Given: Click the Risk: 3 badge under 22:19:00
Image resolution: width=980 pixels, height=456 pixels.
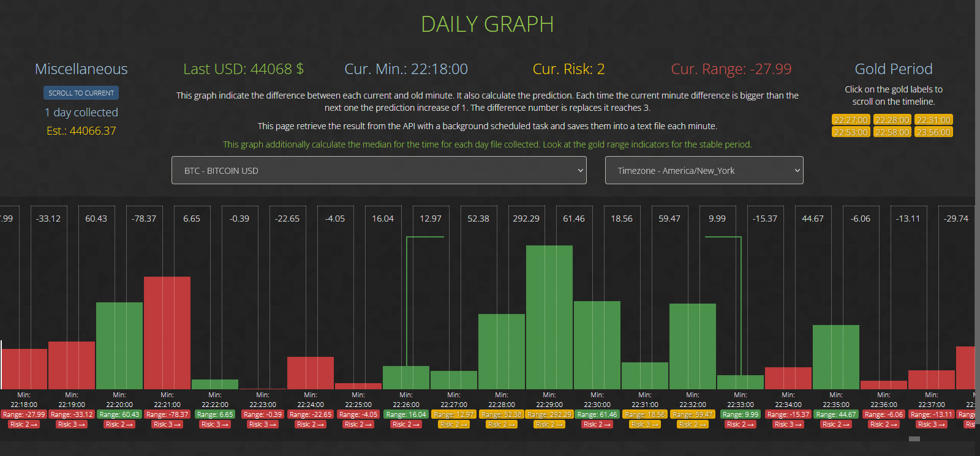Looking at the screenshot, I should tap(72, 424).
